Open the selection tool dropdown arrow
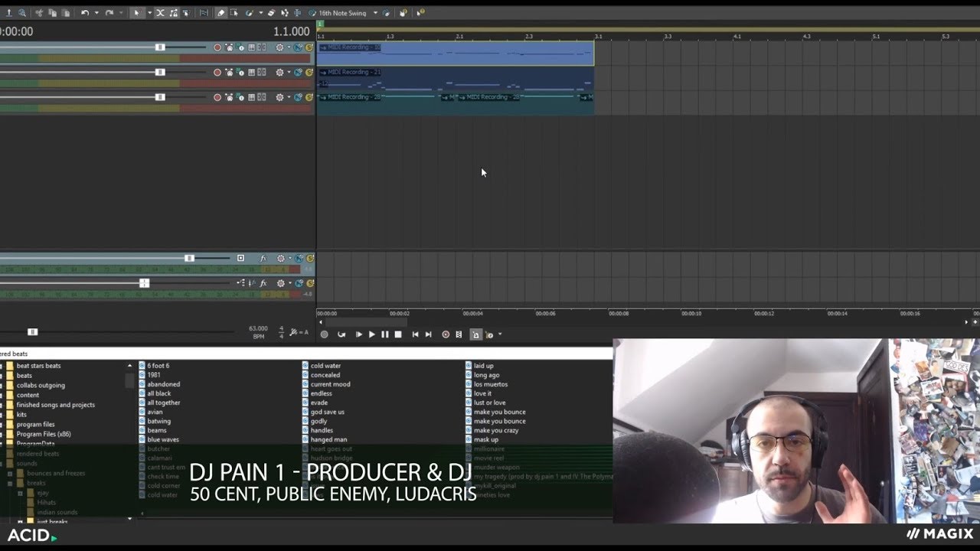The image size is (980, 551). (149, 13)
